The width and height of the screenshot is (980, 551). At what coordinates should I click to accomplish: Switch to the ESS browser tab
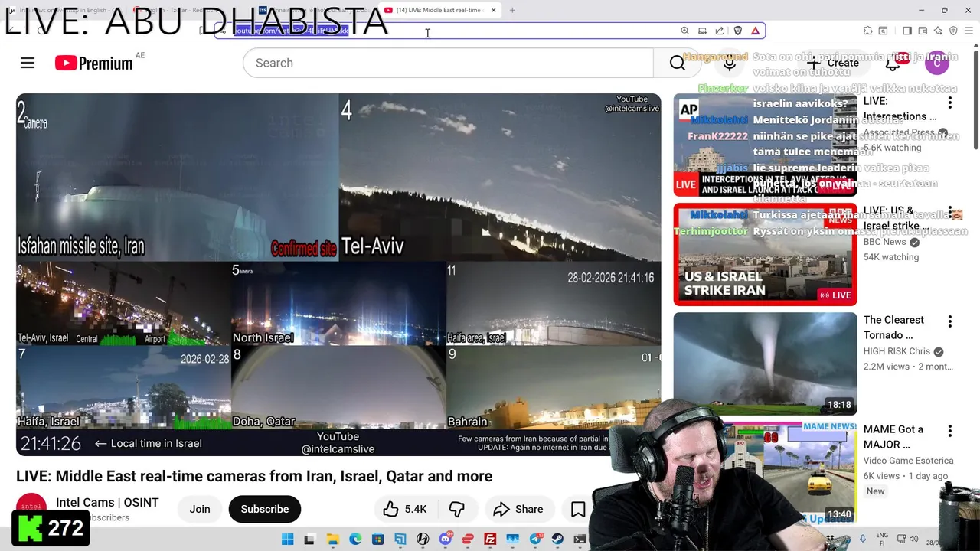tap(314, 10)
